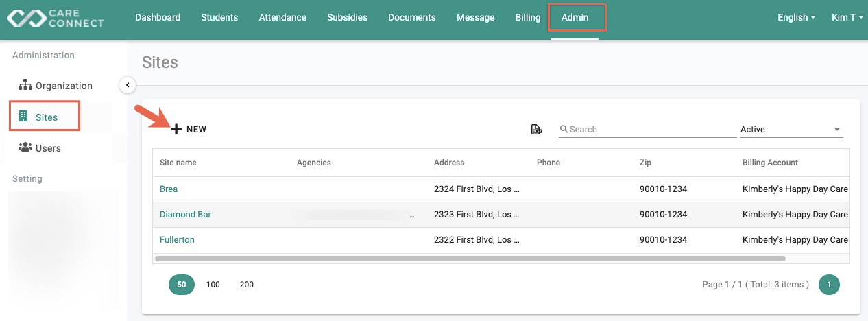
Task: Click the Sites building icon
Action: coord(24,117)
